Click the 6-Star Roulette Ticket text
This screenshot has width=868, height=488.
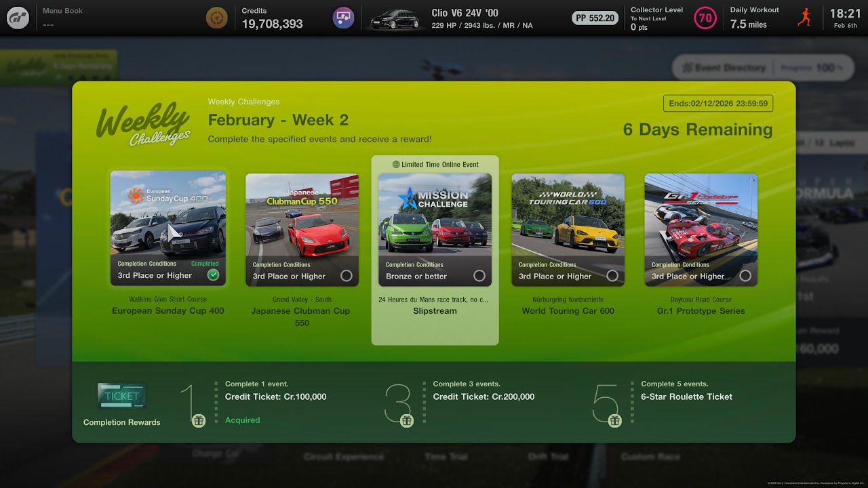click(x=686, y=396)
